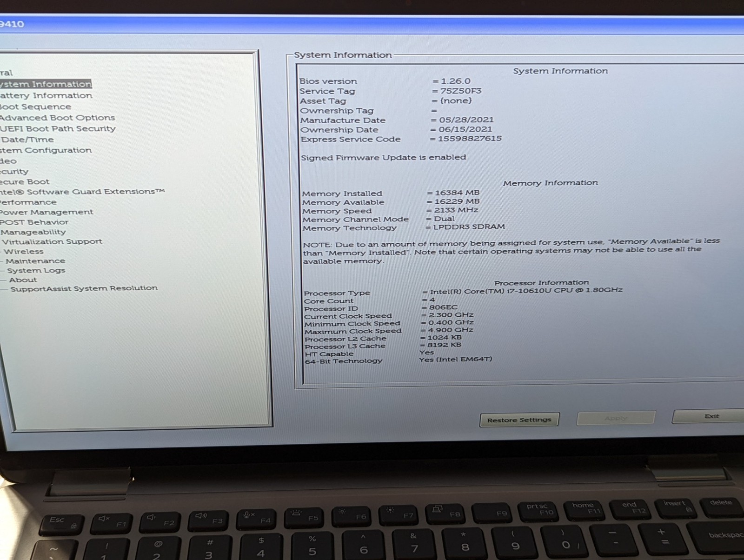This screenshot has width=744, height=560.
Task: Select Boot Sequence entry
Action: click(36, 107)
